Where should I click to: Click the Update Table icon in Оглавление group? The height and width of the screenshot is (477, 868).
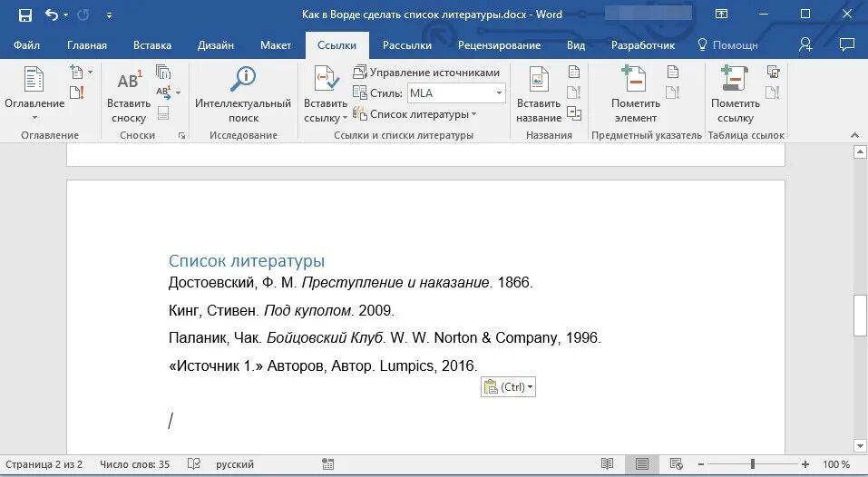77,92
